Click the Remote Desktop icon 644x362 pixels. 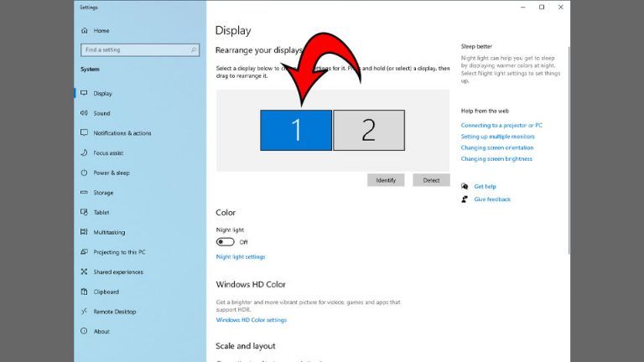(x=85, y=312)
